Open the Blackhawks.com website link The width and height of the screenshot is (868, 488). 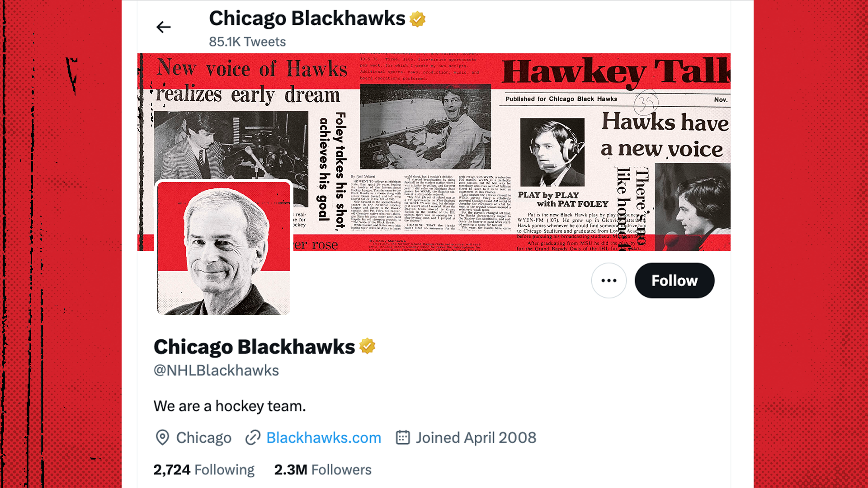point(324,437)
